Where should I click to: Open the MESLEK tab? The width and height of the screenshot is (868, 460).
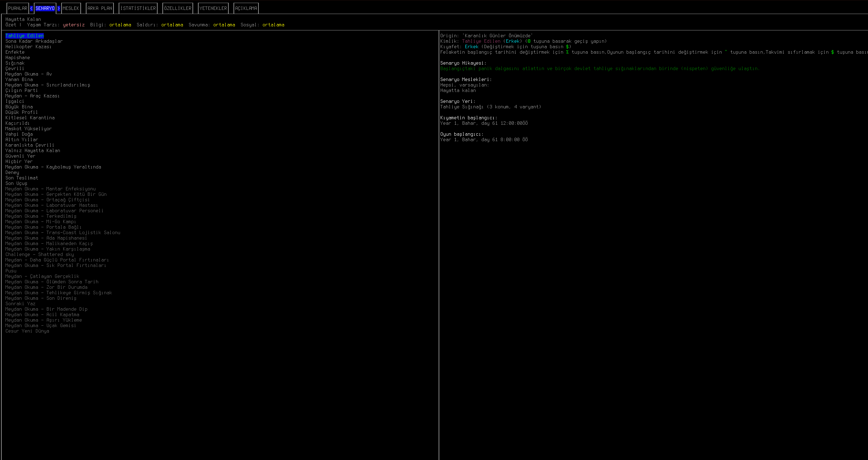click(x=71, y=8)
